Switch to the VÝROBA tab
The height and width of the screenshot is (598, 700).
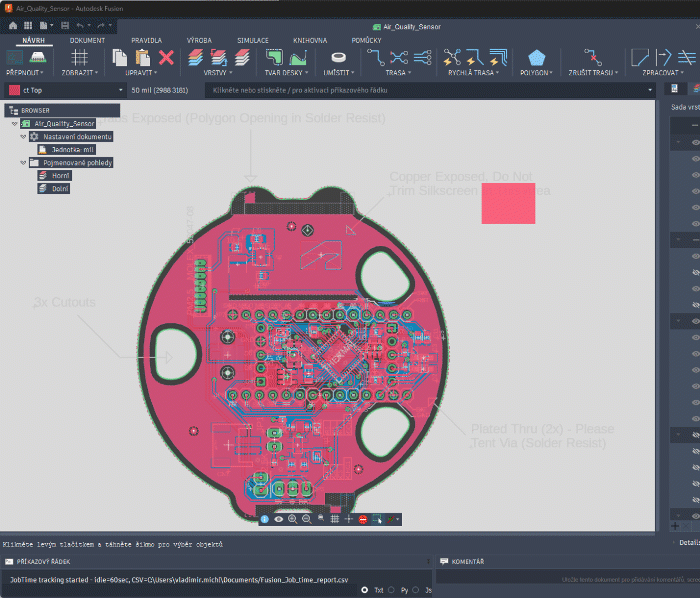tap(199, 41)
